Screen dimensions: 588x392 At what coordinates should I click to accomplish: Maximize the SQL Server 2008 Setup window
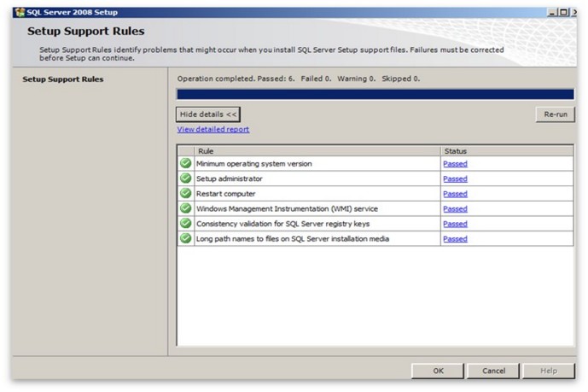click(x=563, y=12)
